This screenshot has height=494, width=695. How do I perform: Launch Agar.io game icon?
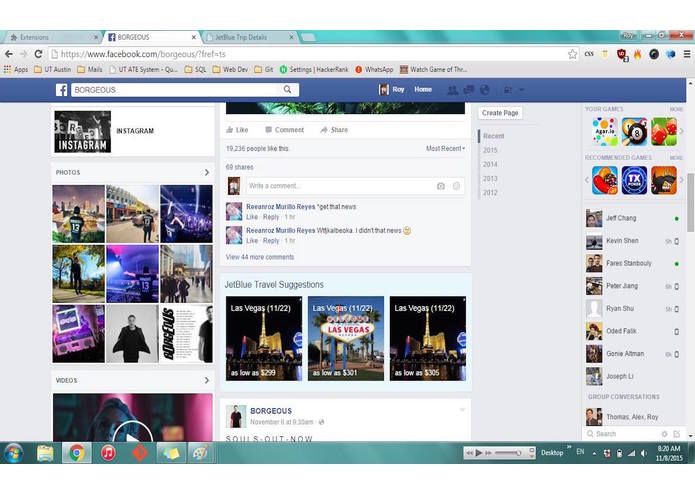605,132
